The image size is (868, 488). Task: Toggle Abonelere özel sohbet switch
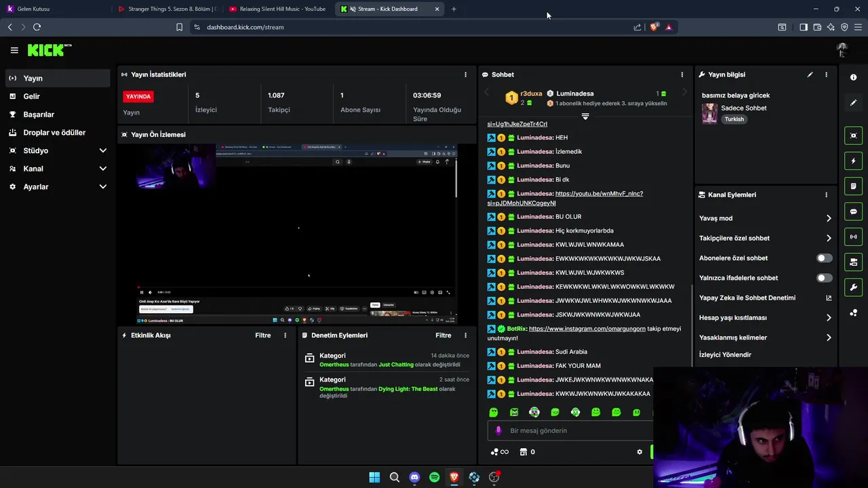pyautogui.click(x=824, y=258)
